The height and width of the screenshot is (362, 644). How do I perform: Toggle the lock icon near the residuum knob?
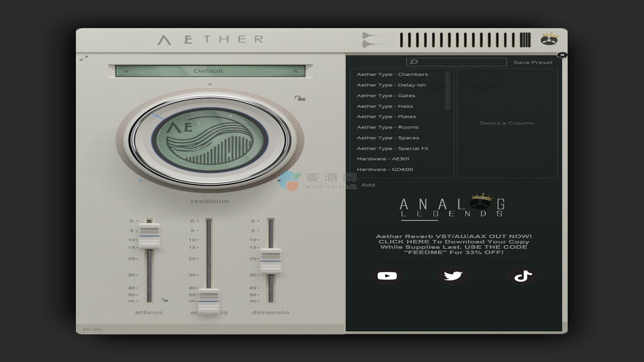[300, 98]
